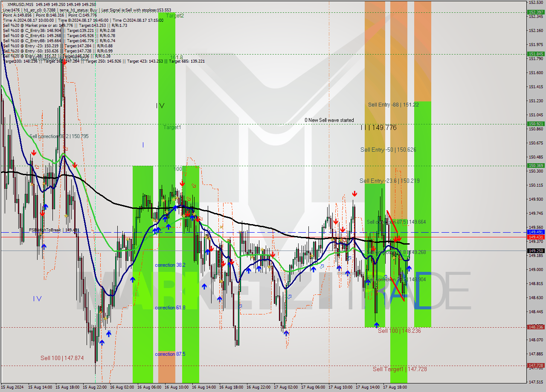The height and width of the screenshot is (392, 546).
Task: Click the green 152.397 price tag
Action: [536, 12]
